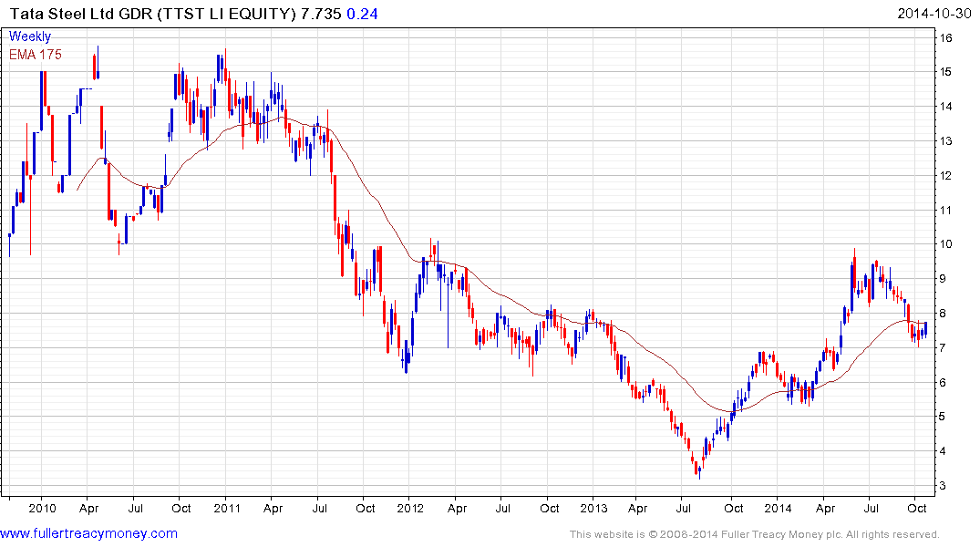Viewport: 980px width, 547px height.
Task: Click price level 9 on the right axis
Action: point(944,279)
